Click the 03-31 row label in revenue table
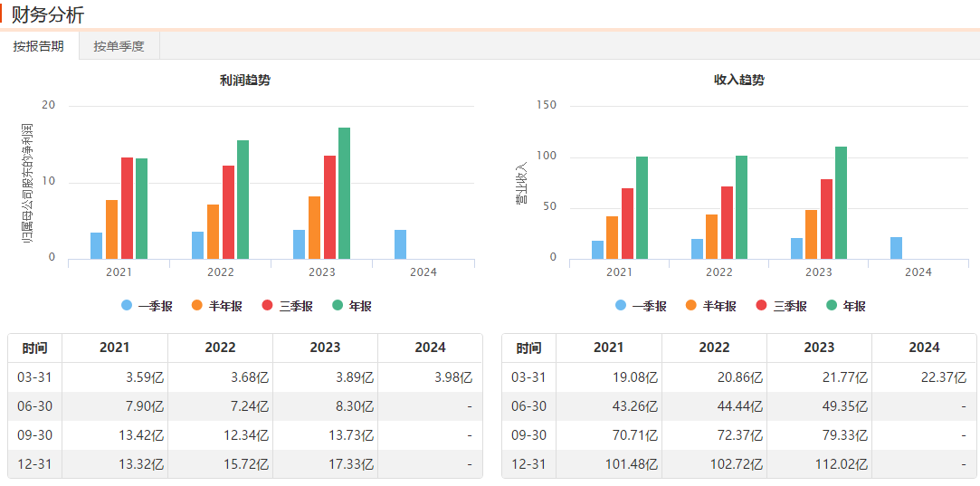Screen dimensions: 980x486 (528, 377)
